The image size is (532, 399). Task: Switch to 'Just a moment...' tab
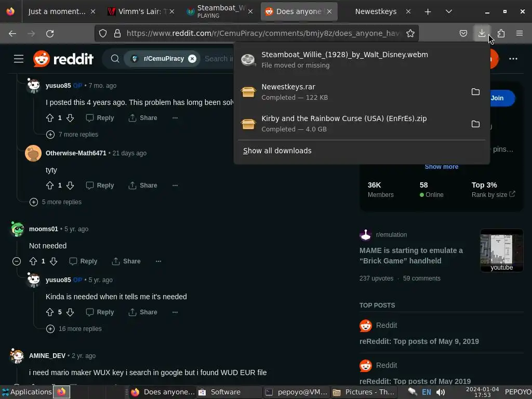(x=57, y=11)
